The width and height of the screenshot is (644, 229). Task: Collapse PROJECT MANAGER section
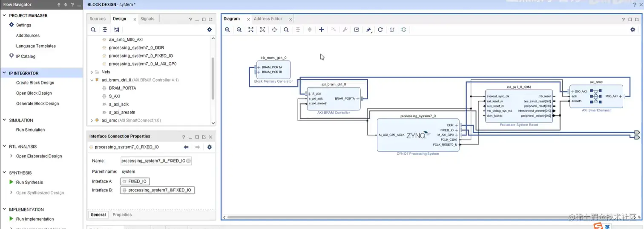coord(5,16)
